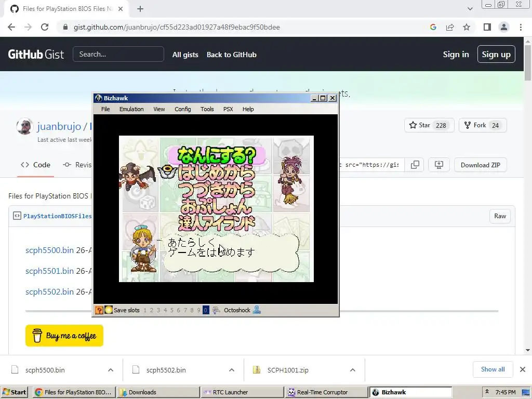
Task: Open a new Chrome tab
Action: 140,9
